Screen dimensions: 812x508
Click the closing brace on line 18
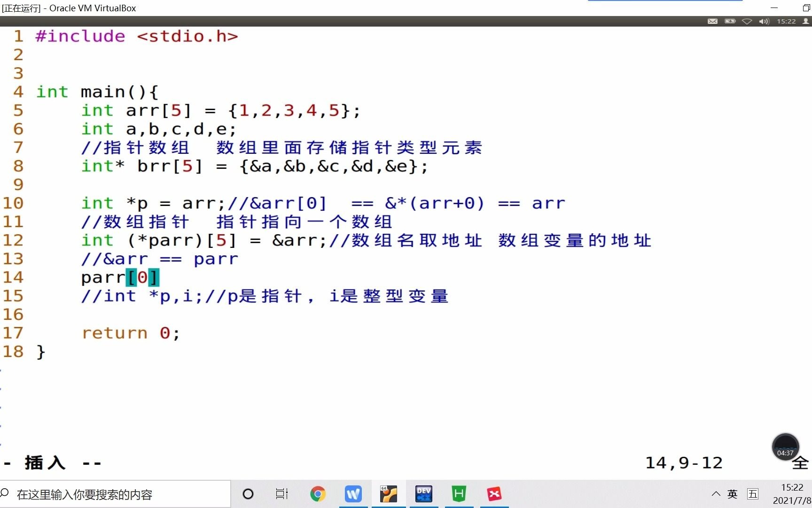[x=41, y=352]
